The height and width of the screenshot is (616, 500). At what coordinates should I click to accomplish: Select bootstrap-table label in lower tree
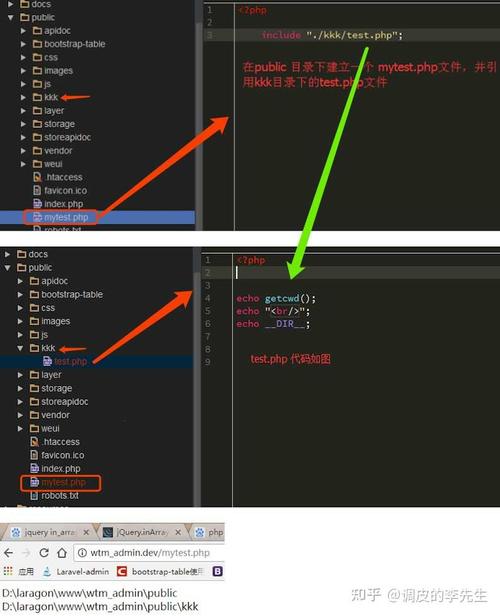click(72, 294)
